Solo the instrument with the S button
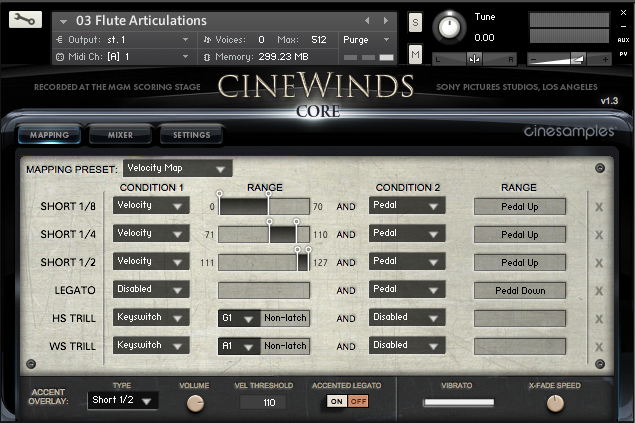This screenshot has width=635, height=423. pos(415,22)
